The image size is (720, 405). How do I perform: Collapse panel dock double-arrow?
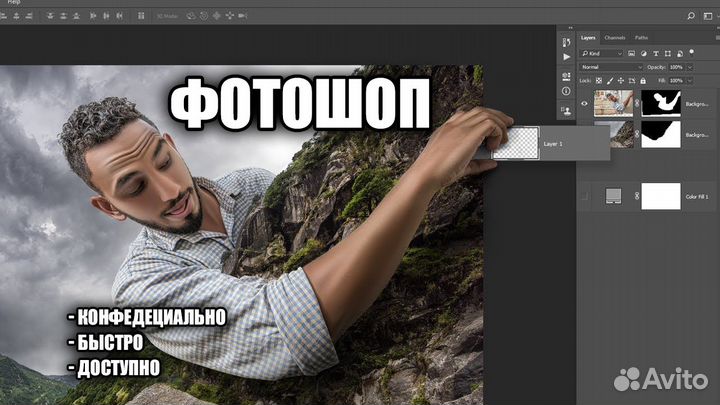[x=570, y=28]
